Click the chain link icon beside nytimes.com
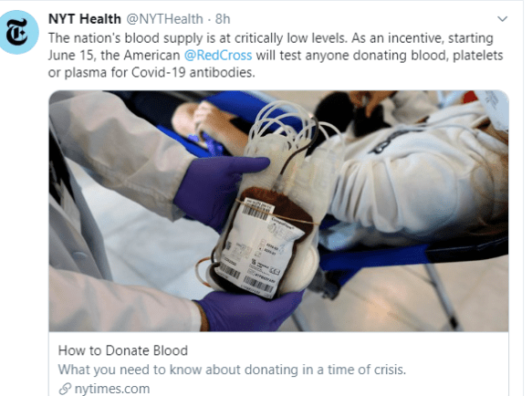This screenshot has height=396, width=532. (65, 389)
